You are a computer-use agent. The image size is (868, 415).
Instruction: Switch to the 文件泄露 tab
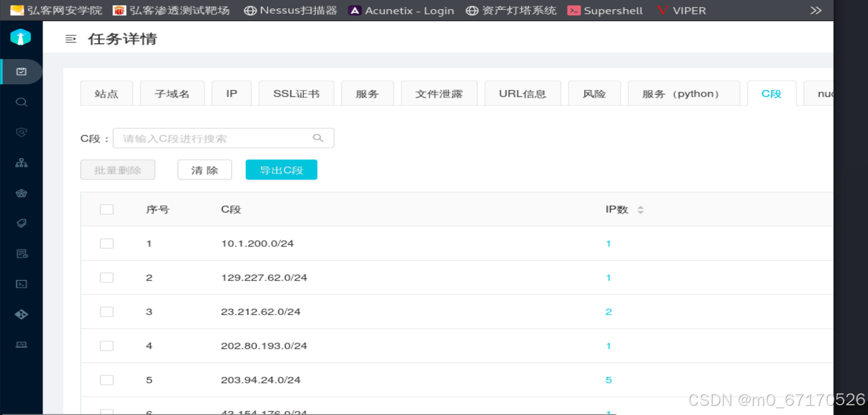[x=439, y=93]
